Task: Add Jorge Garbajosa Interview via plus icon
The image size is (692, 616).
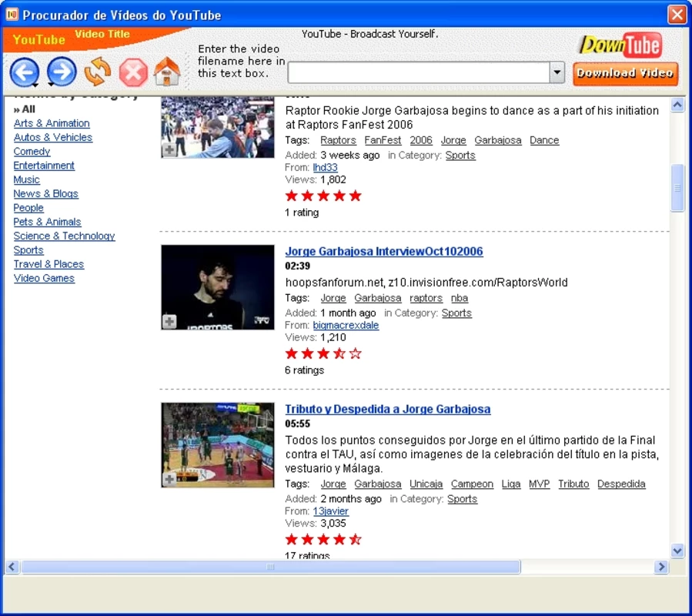Action: 169,321
